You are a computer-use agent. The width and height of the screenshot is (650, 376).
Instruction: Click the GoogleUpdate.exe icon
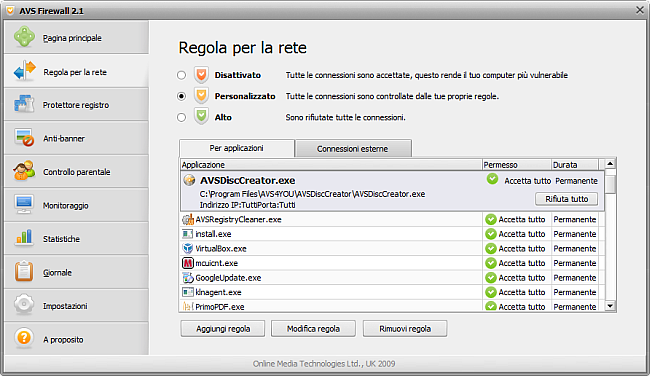tap(188, 277)
